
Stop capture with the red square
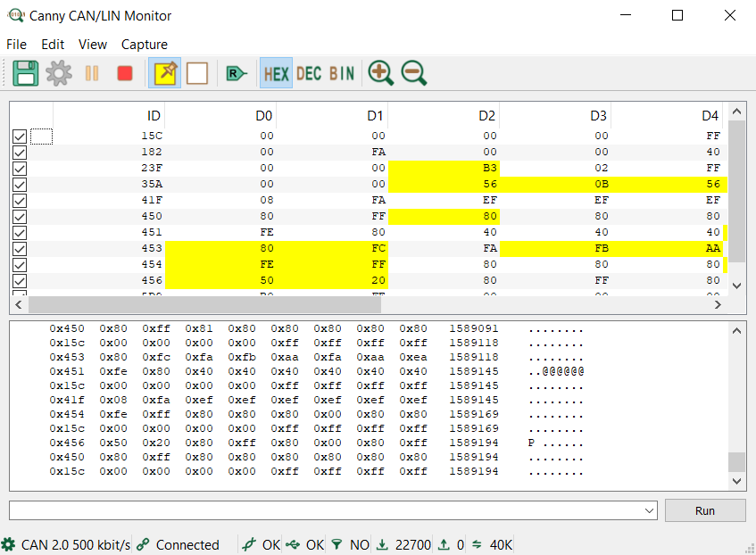[125, 73]
